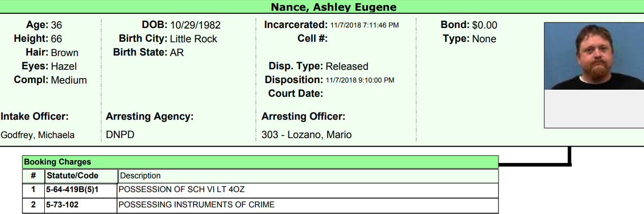Click the Description column header
Screen dimensions: 644x214
(140, 176)
